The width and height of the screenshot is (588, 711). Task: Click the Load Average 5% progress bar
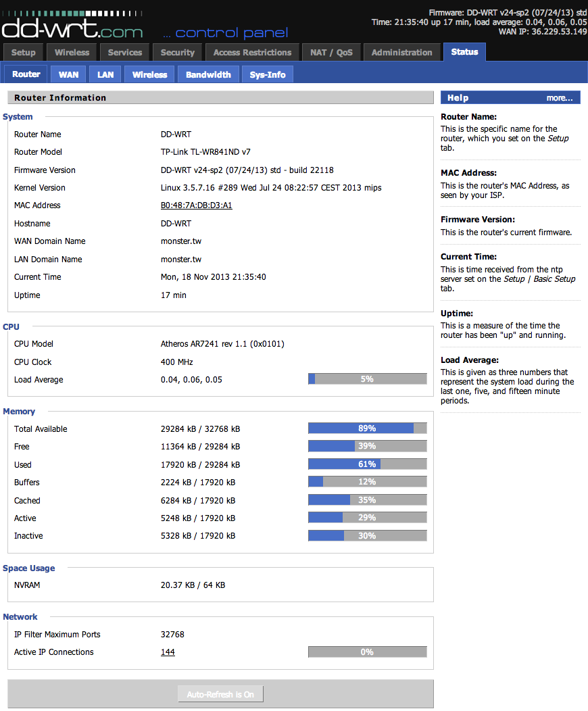coord(367,379)
